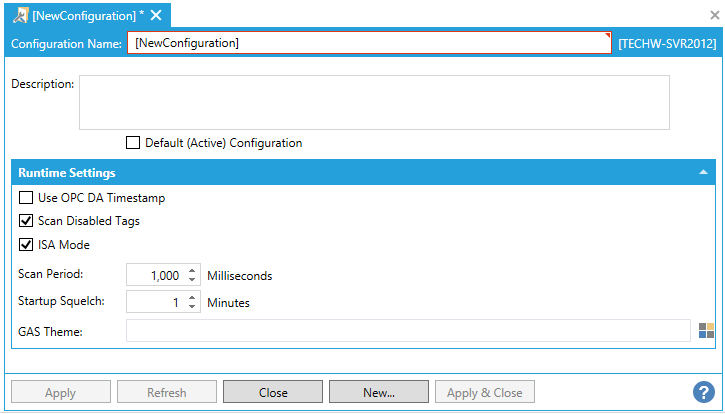Click the configuration tab icon

(x=18, y=15)
